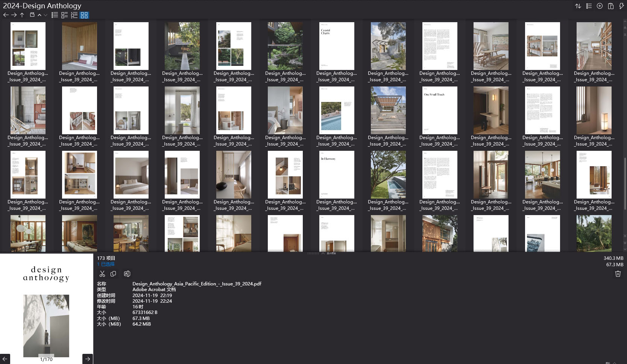This screenshot has height=364, width=627.
Task: Navigate up to the parent folder
Action: [x=22, y=15]
